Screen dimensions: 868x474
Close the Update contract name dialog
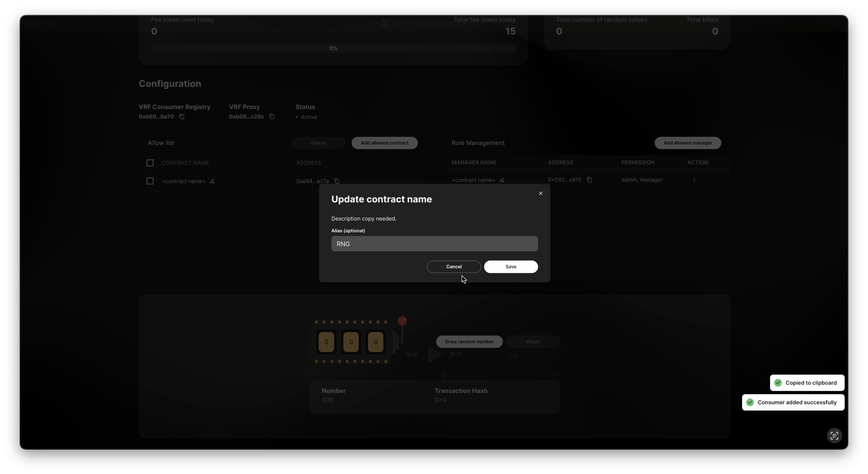click(540, 193)
